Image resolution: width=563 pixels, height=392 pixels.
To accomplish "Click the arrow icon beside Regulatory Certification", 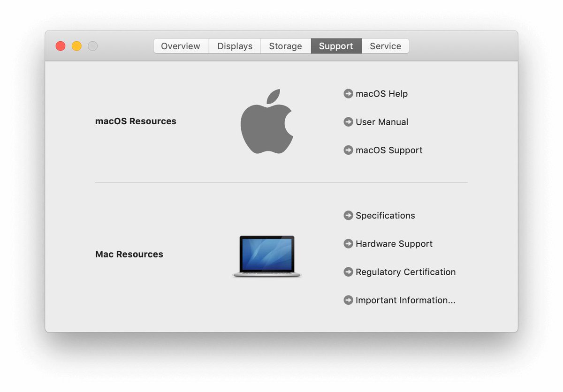I will (348, 272).
